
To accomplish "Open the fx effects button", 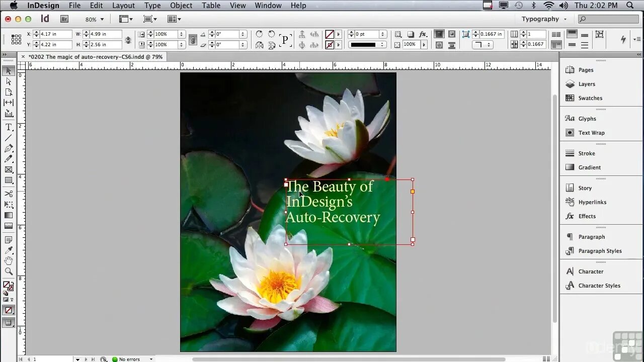I will (x=423, y=34).
